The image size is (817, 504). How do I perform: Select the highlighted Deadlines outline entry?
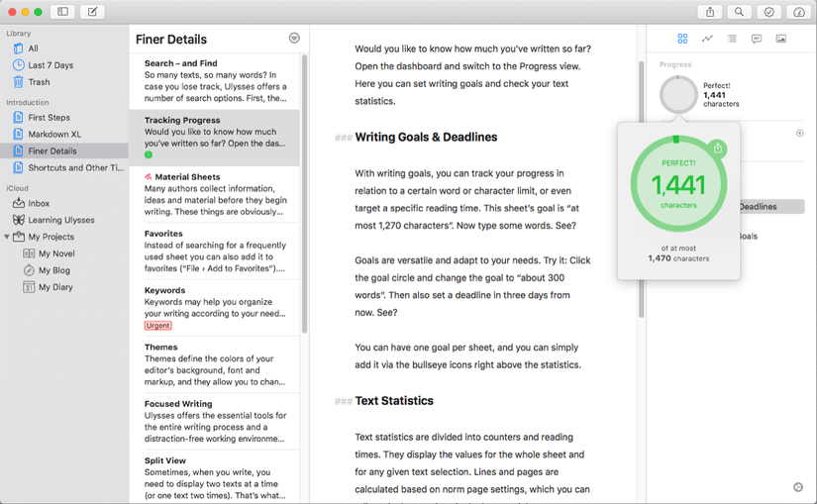point(771,206)
